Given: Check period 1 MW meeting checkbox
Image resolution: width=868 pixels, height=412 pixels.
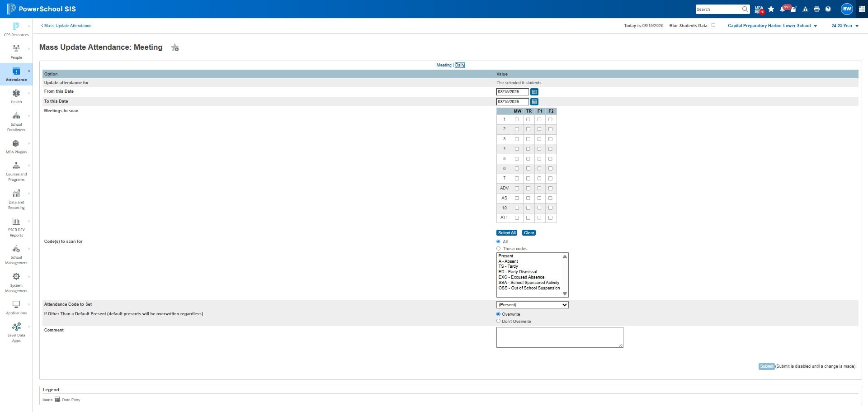Looking at the screenshot, I should coord(517,120).
